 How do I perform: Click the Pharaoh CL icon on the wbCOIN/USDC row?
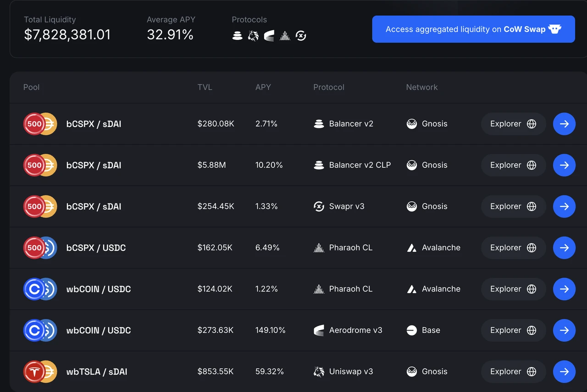(x=319, y=289)
